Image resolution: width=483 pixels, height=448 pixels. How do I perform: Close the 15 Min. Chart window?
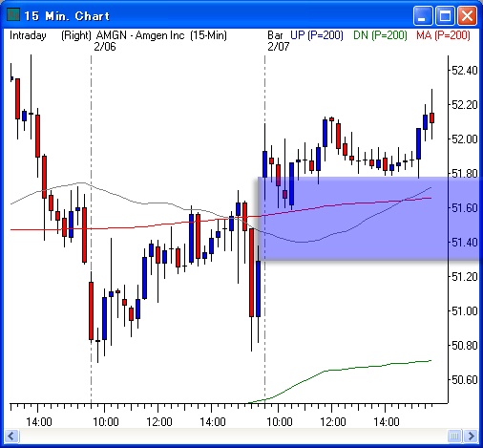tap(467, 15)
